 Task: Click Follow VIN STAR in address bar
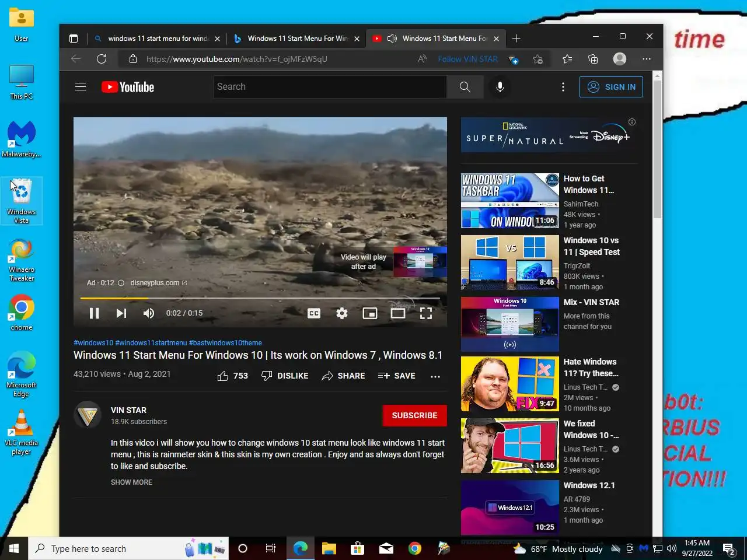pyautogui.click(x=467, y=59)
